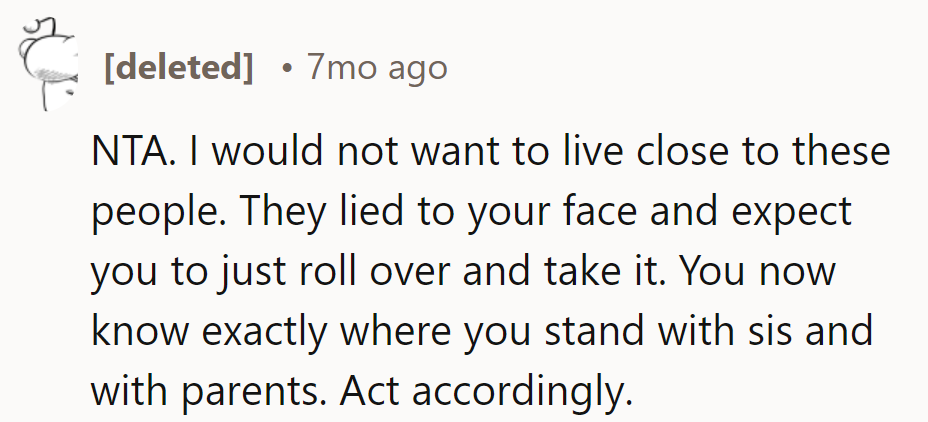
Task: Click the "7mo ago" comment timestamp
Action: coord(377,68)
